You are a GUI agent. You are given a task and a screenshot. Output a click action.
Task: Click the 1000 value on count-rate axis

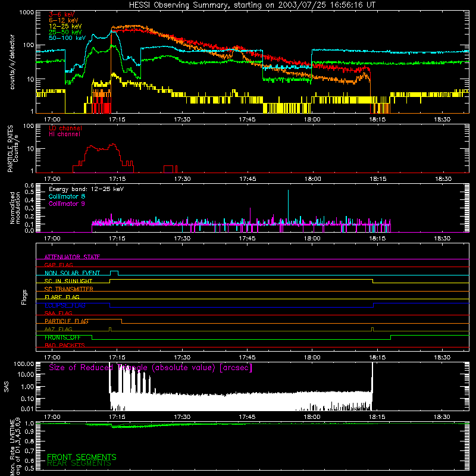point(26,12)
